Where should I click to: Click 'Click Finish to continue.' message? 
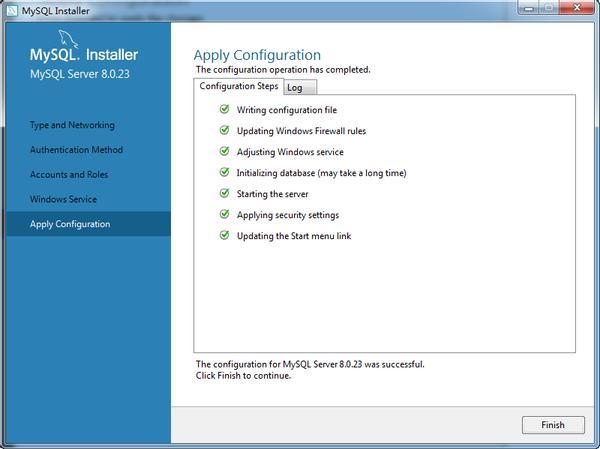pyautogui.click(x=243, y=376)
